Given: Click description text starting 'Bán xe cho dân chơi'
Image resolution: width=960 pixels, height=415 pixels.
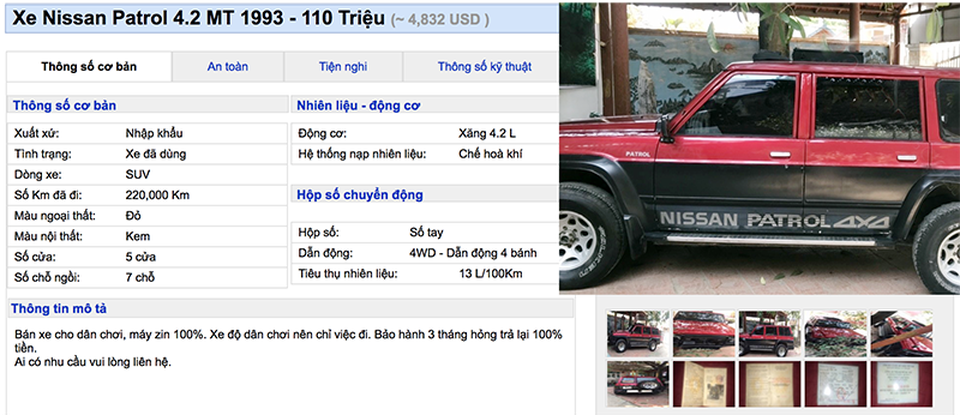Looking at the screenshot, I should point(287,341).
